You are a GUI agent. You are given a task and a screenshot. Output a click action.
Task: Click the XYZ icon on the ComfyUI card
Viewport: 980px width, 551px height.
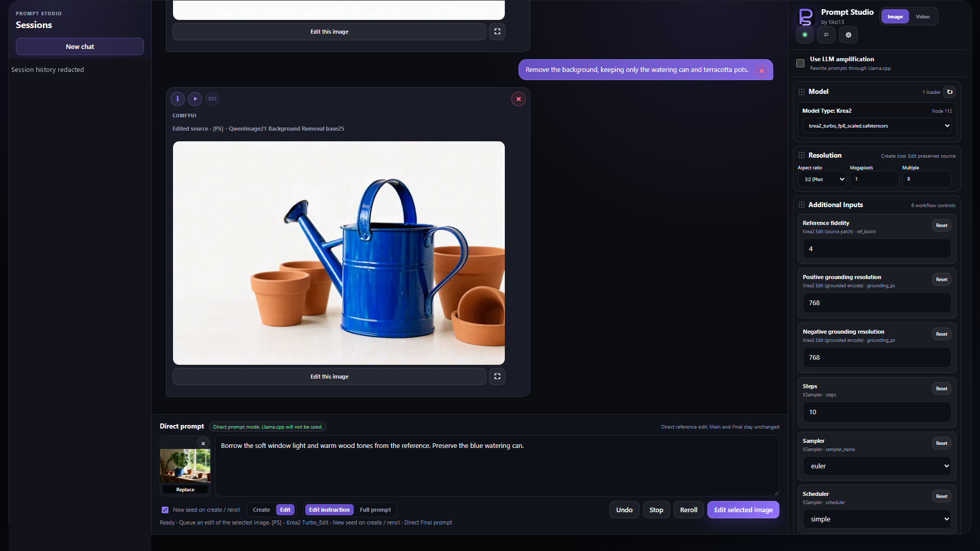click(212, 99)
